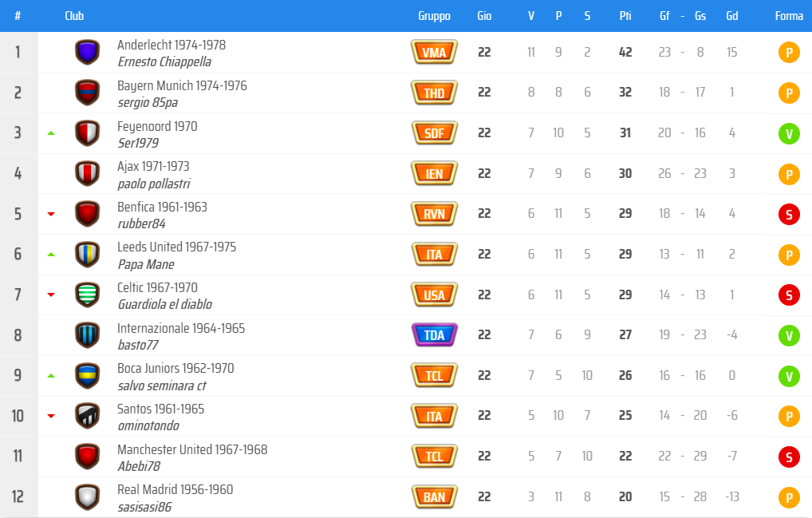Click the Celtic green striped shield crest
812x518 pixels.
click(87, 295)
